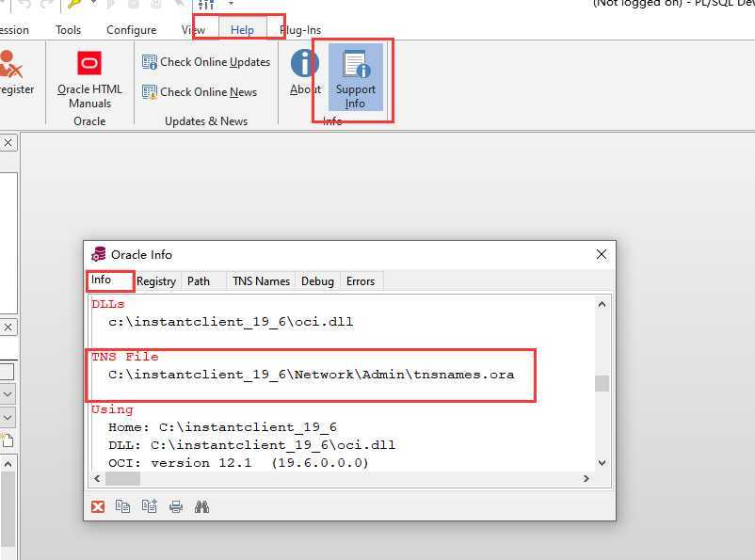Viewport: 755px width, 560px height.
Task: Click the new file icon in left panel
Action: pyautogui.click(x=8, y=440)
